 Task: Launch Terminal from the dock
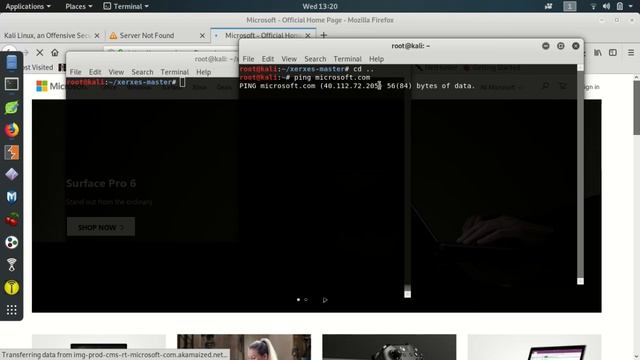click(x=11, y=84)
